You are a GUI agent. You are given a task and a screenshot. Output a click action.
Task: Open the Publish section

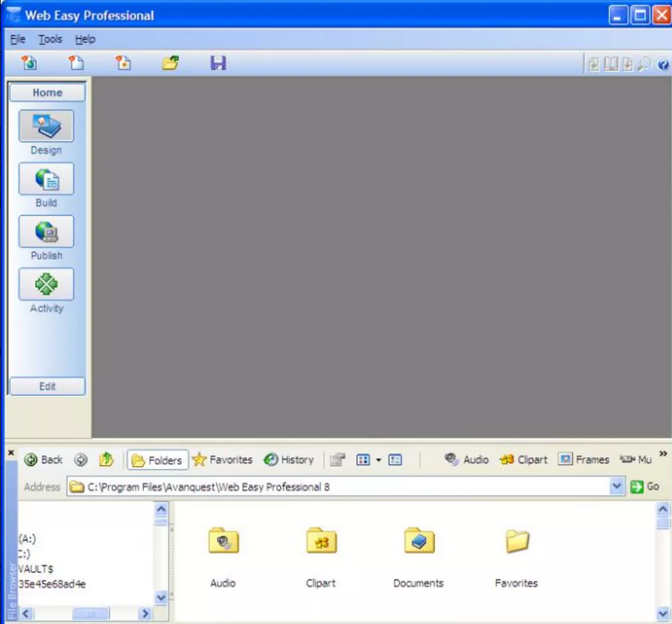46,232
